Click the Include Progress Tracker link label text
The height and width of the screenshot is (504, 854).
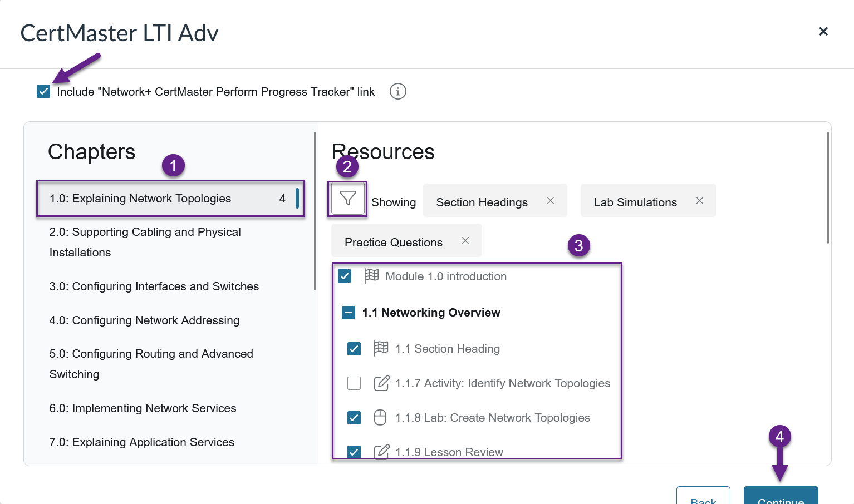pyautogui.click(x=216, y=92)
